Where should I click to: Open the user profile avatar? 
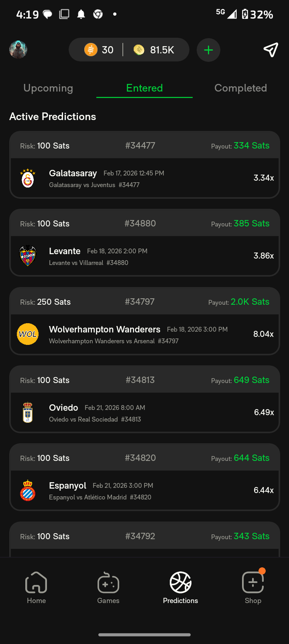tap(18, 50)
